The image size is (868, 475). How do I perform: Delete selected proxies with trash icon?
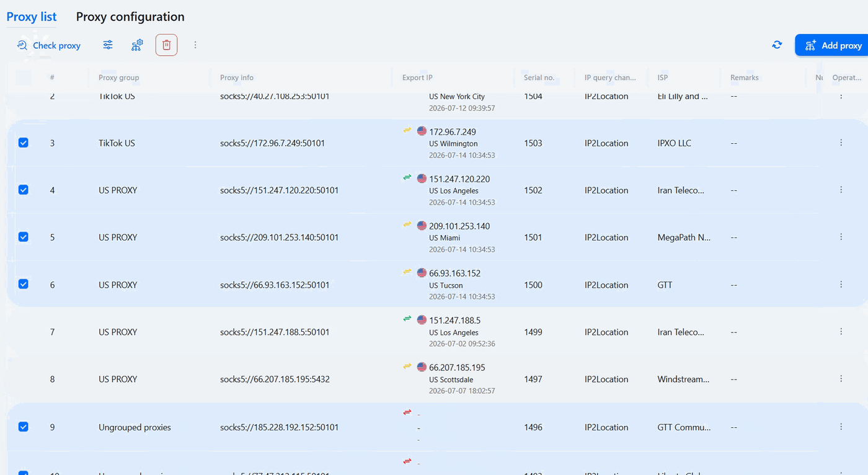click(166, 45)
